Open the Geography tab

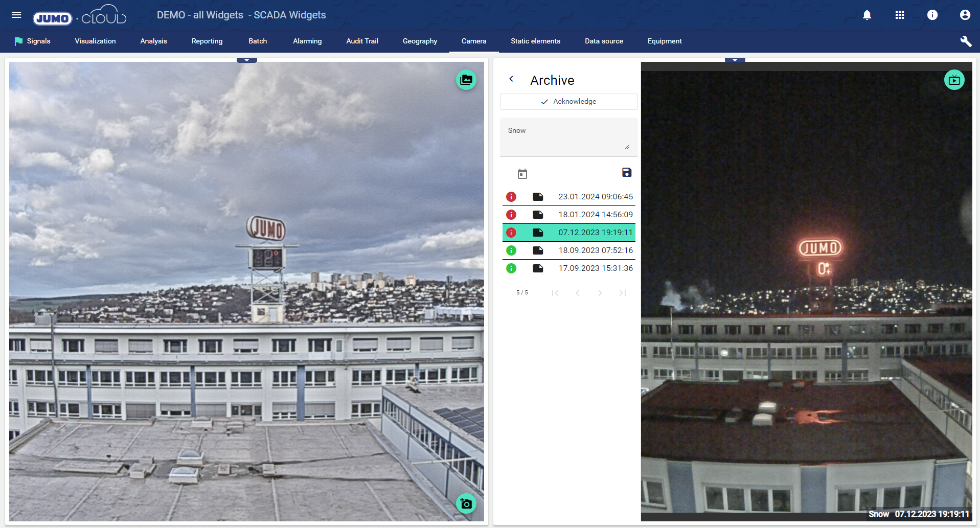(x=420, y=41)
